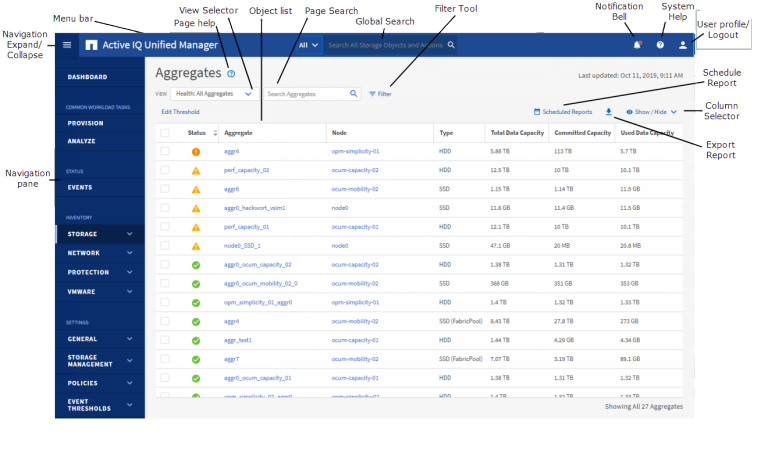Open the perf_capacity_01 aggregate link
This screenshot has height=471, width=768.
[246, 227]
